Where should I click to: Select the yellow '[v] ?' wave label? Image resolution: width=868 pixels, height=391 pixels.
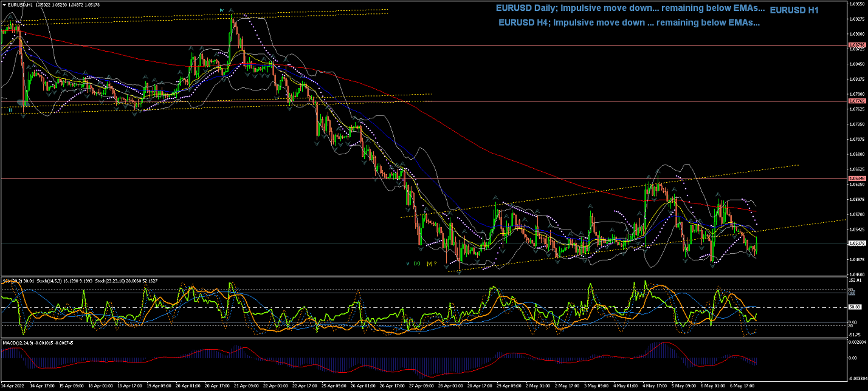point(432,263)
